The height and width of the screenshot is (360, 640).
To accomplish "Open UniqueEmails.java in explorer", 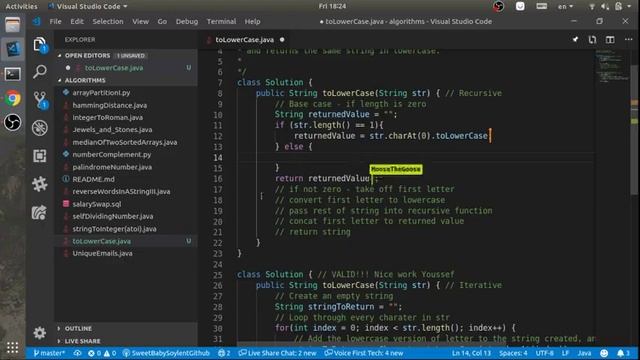I will 126,253.
